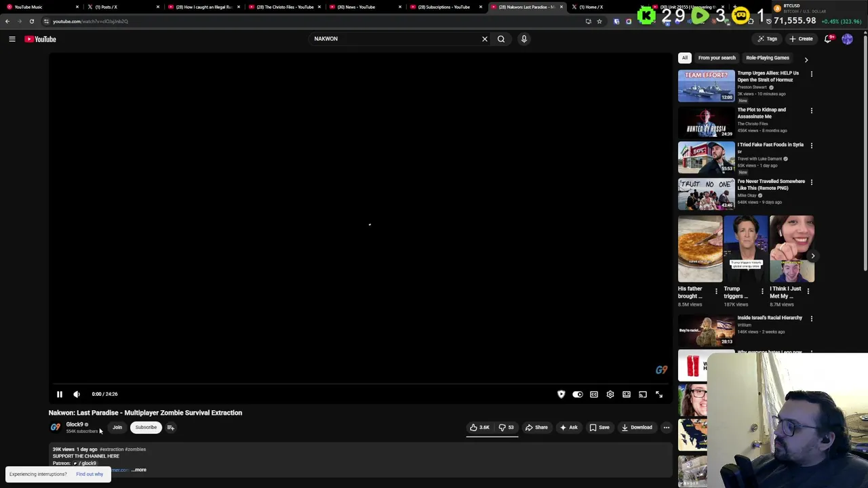This screenshot has height=488, width=868.
Task: Open the Glock9 channel avatar
Action: coord(56,427)
